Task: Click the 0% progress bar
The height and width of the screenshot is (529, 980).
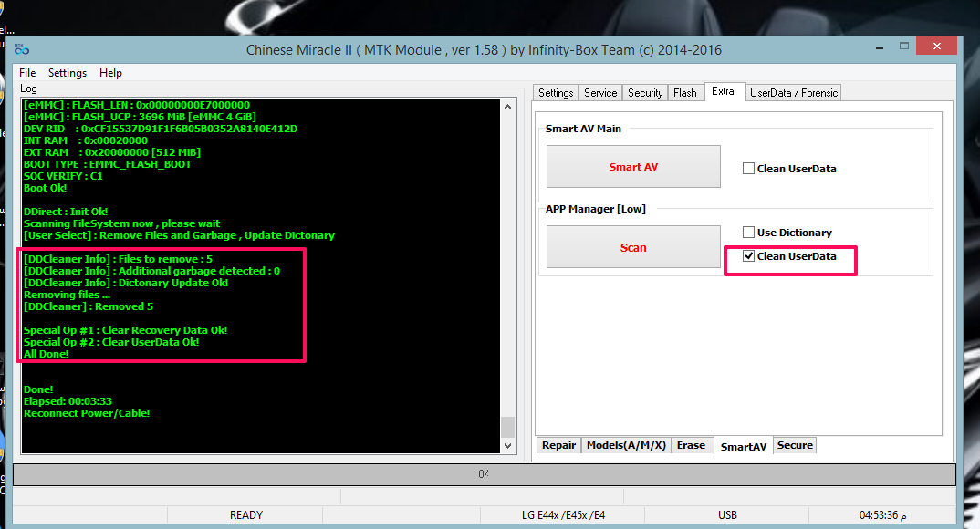Action: (485, 474)
